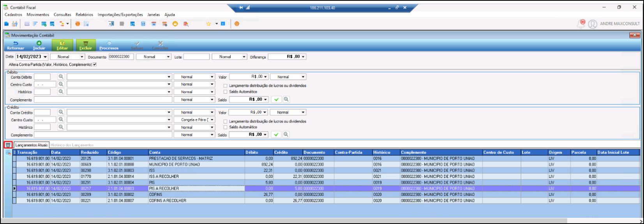The image size is (644, 224).
Task: Open the Normal dropdown beside Lote field
Action: (244, 57)
